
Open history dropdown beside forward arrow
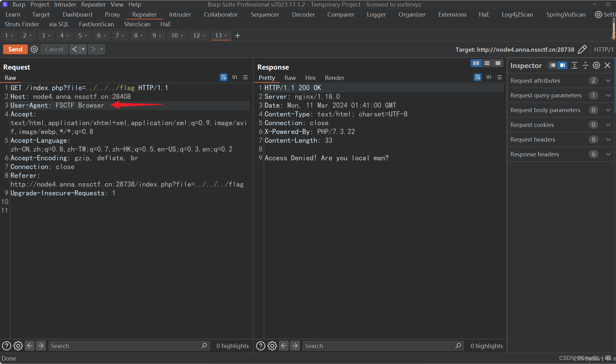click(x=102, y=49)
